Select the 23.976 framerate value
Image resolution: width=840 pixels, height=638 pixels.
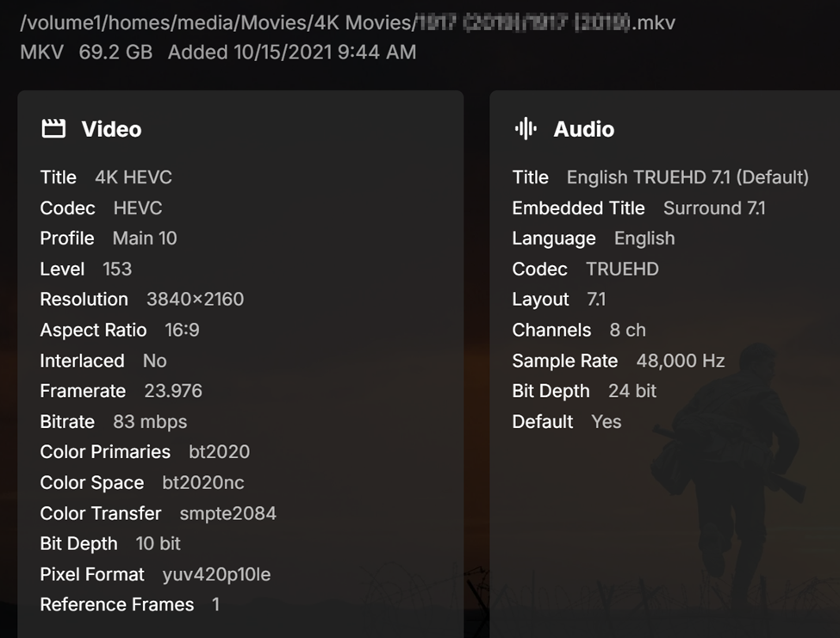pos(173,391)
